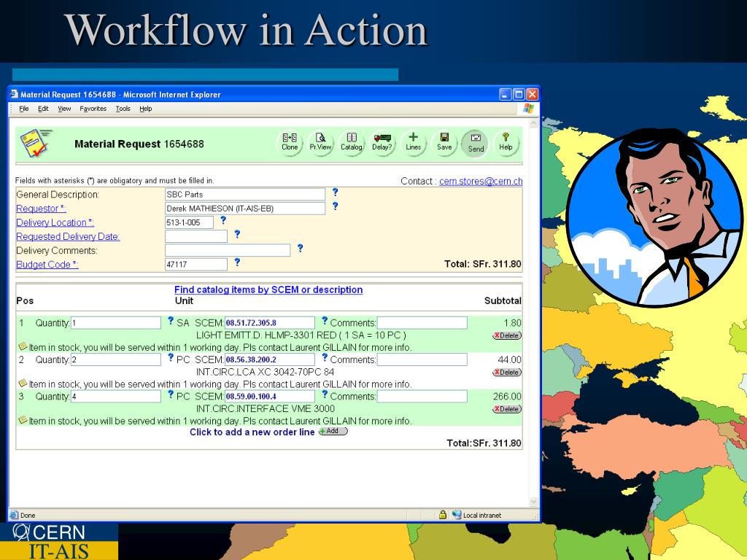Click the Clone toolbar icon
Screen dimensions: 747x560
click(290, 142)
